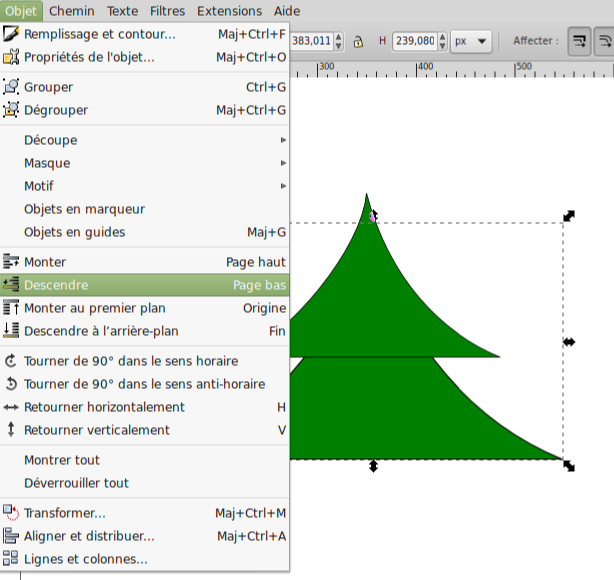Toggle second Affecter rounded-corners button
Screen dimensions: 614x580
[605, 41]
